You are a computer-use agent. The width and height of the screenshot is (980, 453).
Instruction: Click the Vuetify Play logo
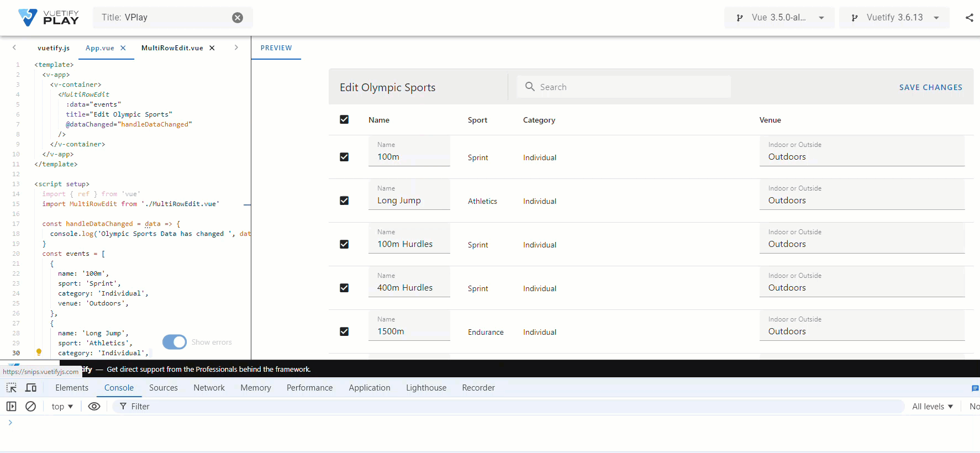tap(49, 18)
